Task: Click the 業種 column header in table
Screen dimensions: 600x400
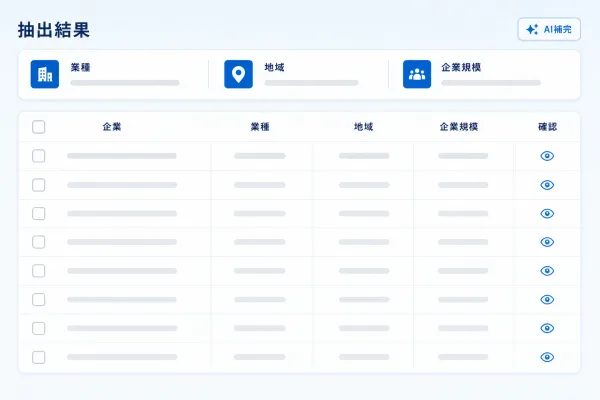Action: 260,127
